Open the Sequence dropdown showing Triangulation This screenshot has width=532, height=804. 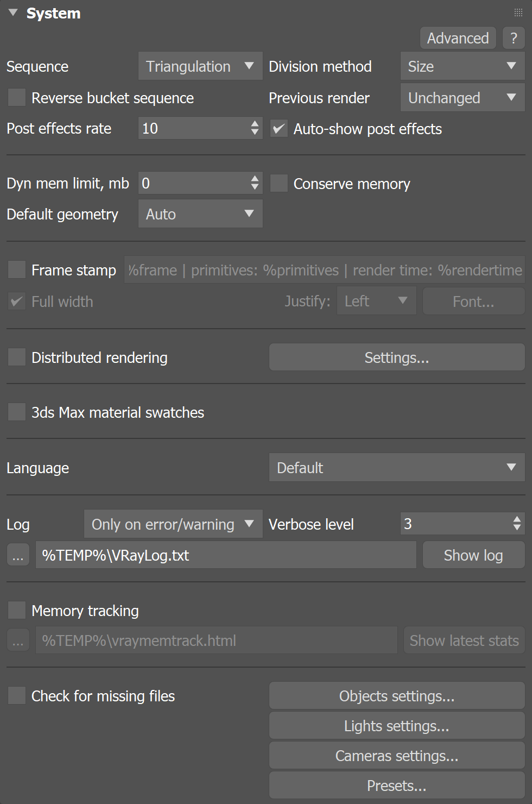(x=200, y=66)
